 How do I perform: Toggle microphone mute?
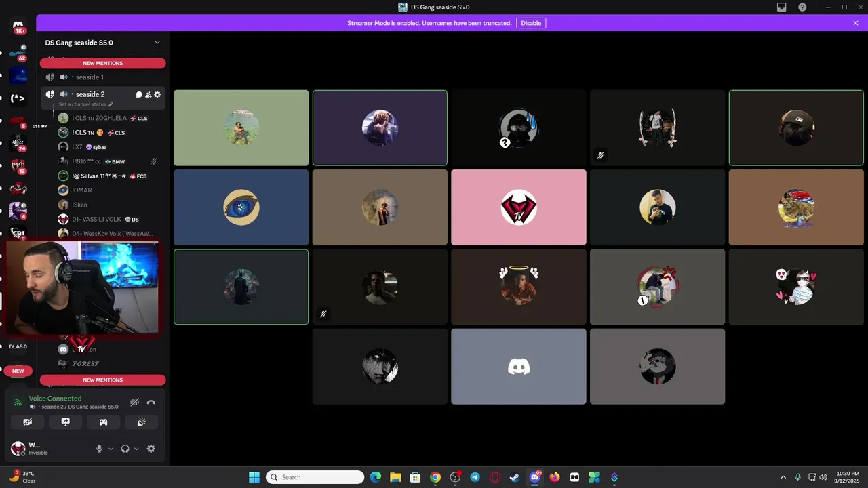pyautogui.click(x=100, y=449)
